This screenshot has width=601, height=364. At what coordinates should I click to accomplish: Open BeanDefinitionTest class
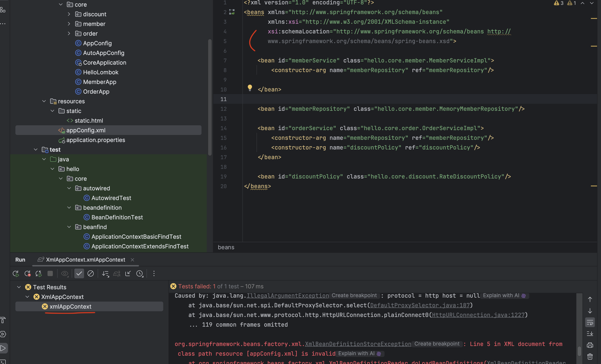(x=117, y=217)
